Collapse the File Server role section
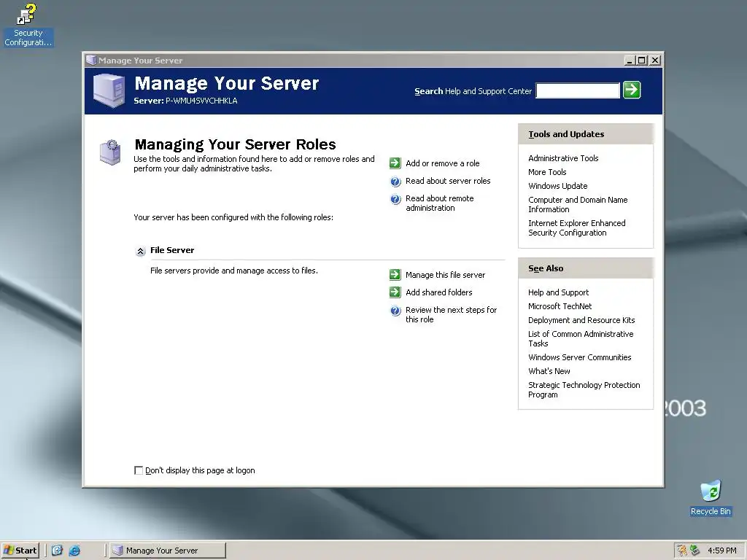This screenshot has width=747, height=560. point(141,251)
